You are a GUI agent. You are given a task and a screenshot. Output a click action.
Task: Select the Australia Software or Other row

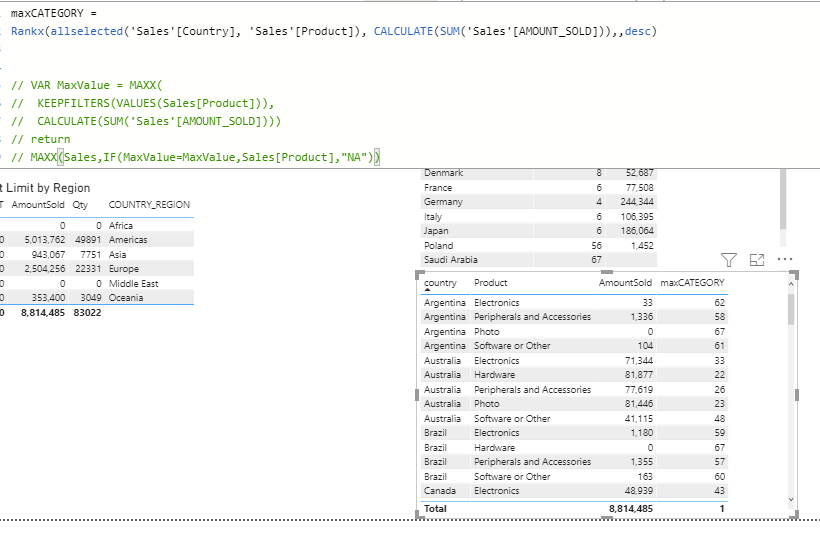coord(574,419)
